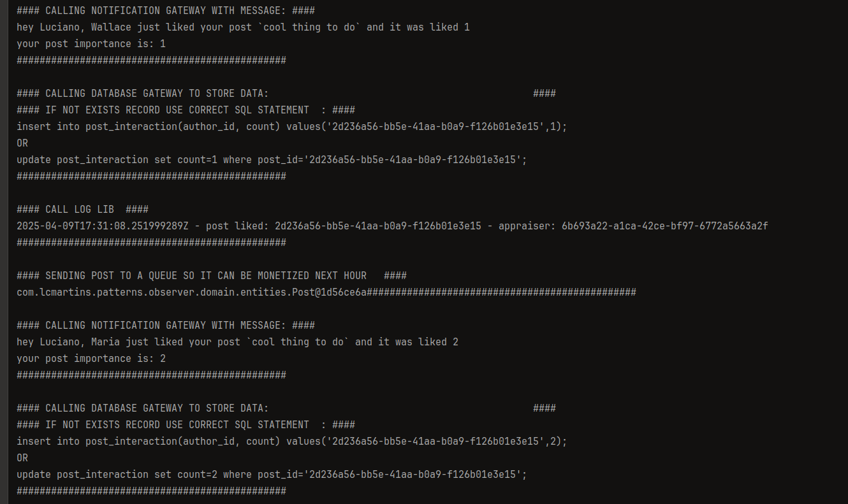
Task: Click 'OR' below the insert ending ',1);'
Action: click(x=22, y=143)
